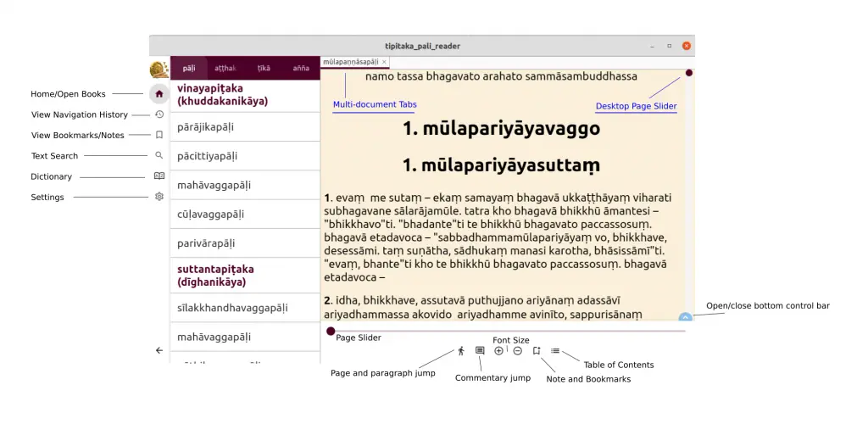
Task: Open the dictionary panel
Action: [159, 176]
